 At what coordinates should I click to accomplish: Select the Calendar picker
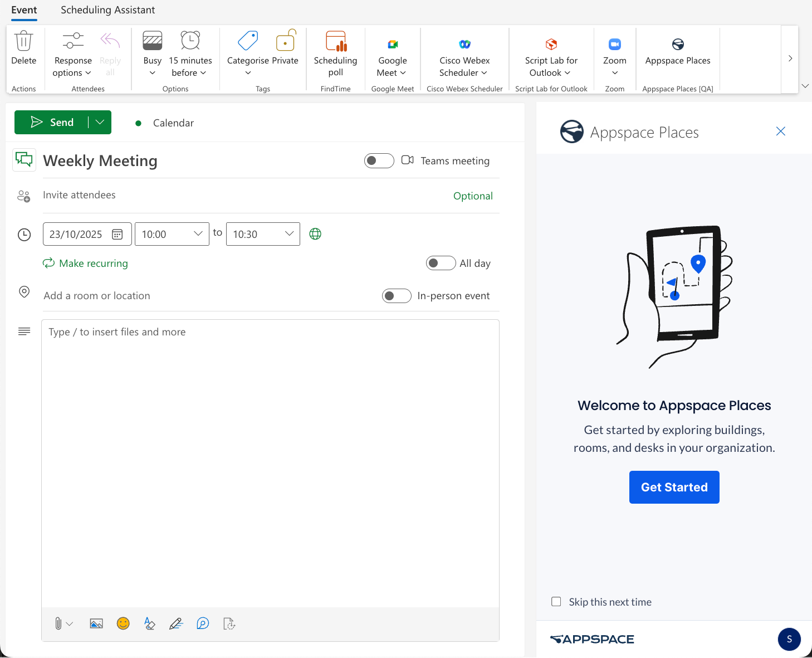click(x=165, y=123)
